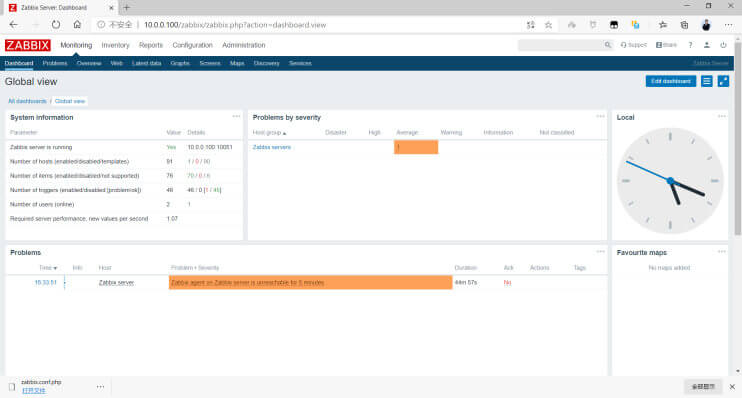Image resolution: width=742 pixels, height=398 pixels.
Task: Open Zabbix user profile icon
Action: coord(707,45)
